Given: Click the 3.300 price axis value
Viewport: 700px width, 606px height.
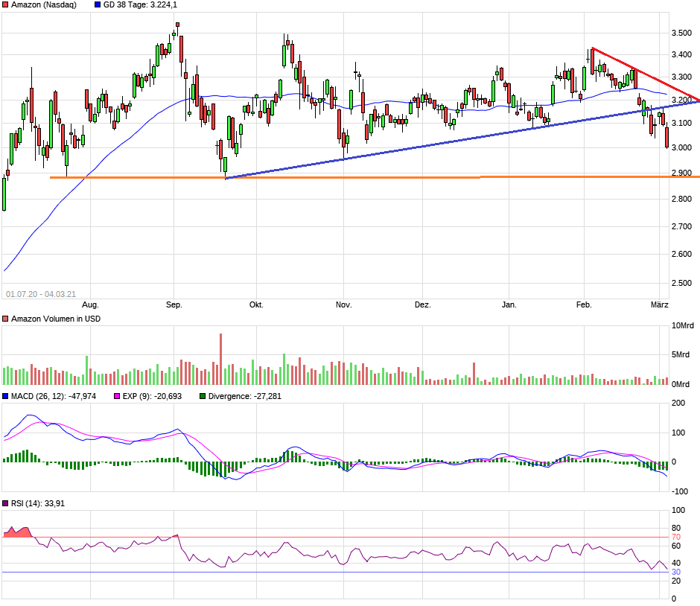Looking at the screenshot, I should coord(681,77).
